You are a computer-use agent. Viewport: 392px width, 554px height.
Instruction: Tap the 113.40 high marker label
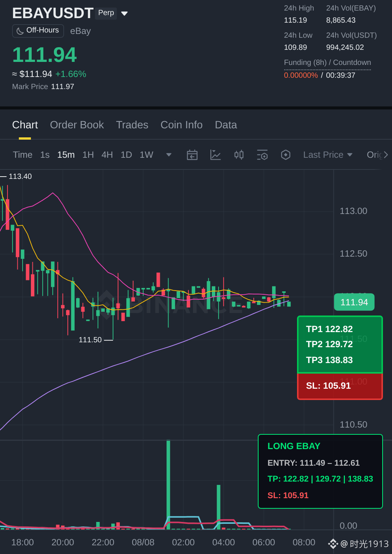click(x=20, y=177)
